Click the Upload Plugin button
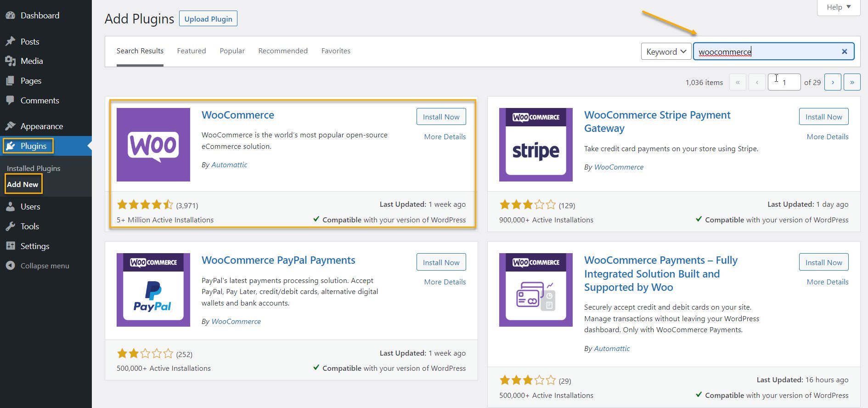 (x=208, y=19)
